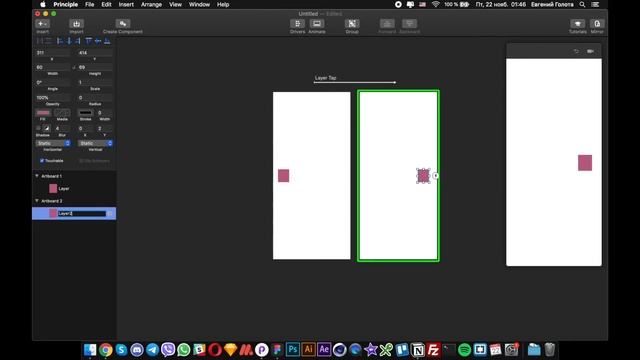This screenshot has width=640, height=360.
Task: Click the Group toolbar icon
Action: [352, 24]
